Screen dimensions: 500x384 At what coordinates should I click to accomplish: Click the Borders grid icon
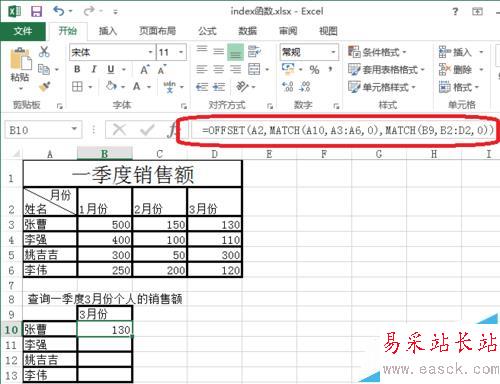pos(77,87)
